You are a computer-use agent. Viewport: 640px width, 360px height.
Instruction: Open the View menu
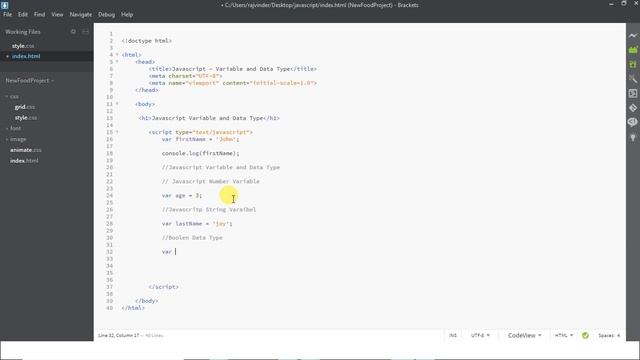(57, 14)
